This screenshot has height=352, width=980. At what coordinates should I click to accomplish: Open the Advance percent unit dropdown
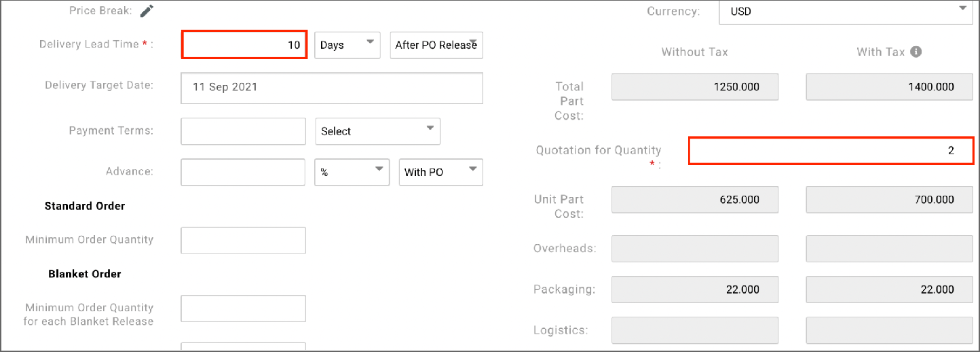pyautogui.click(x=352, y=172)
